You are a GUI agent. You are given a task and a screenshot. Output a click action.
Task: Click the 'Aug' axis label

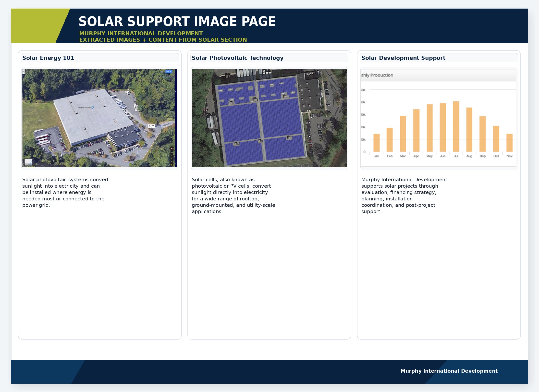point(469,156)
